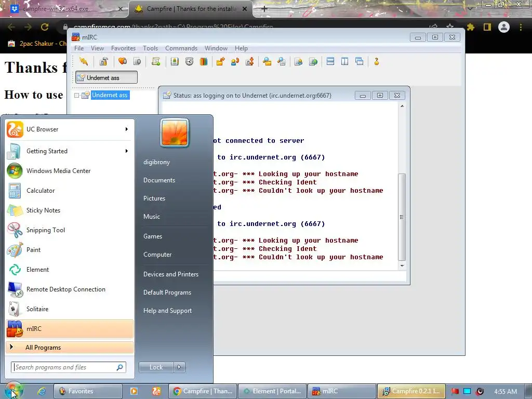This screenshot has height=399, width=532.
Task: Switch to Campfire 0.2.1 installer taskbar button
Action: [411, 391]
